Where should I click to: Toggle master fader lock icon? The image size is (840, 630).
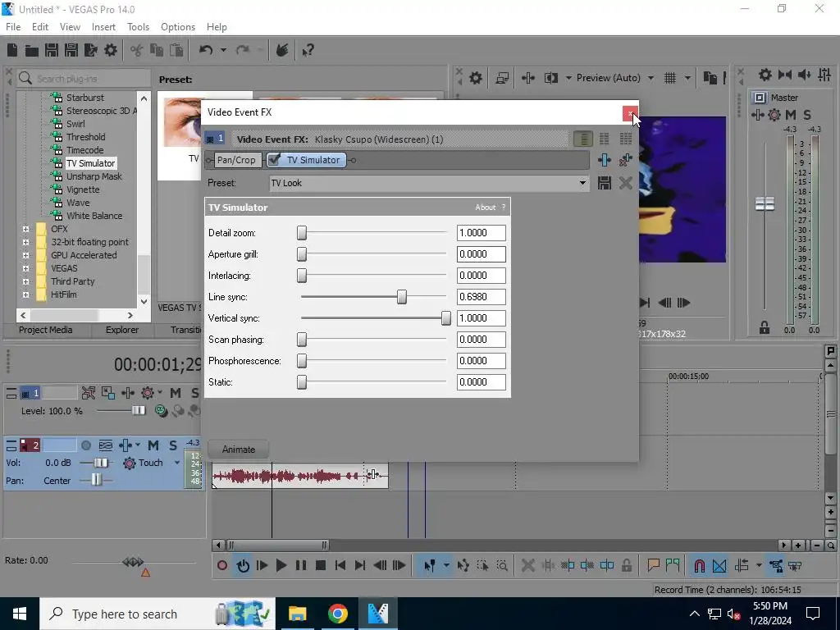pyautogui.click(x=765, y=327)
